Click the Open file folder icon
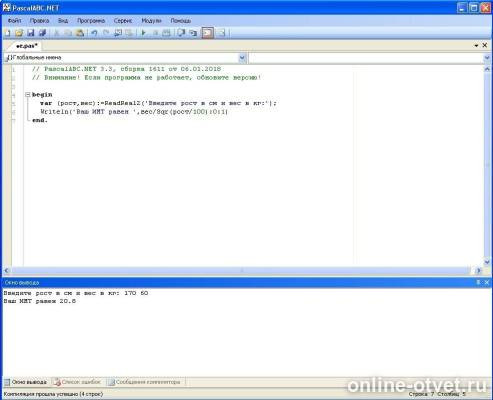 (x=19, y=33)
